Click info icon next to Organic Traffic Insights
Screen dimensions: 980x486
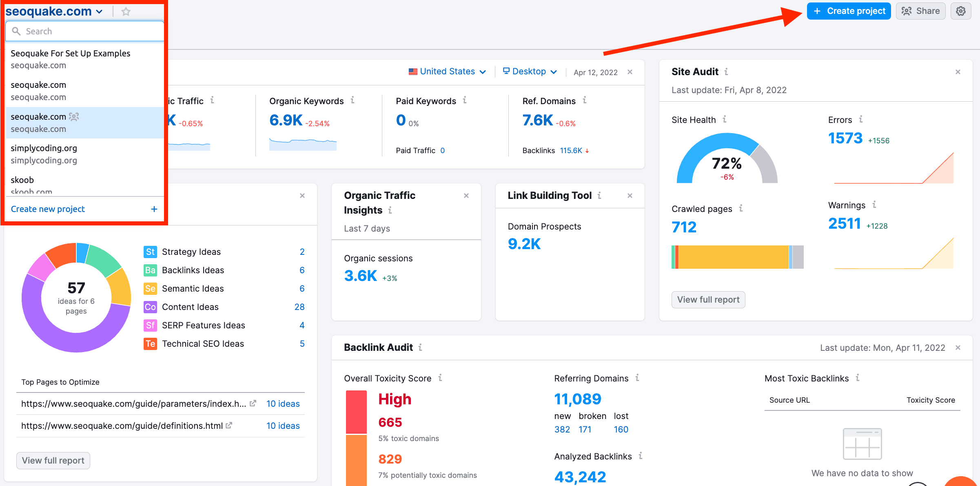[390, 210]
